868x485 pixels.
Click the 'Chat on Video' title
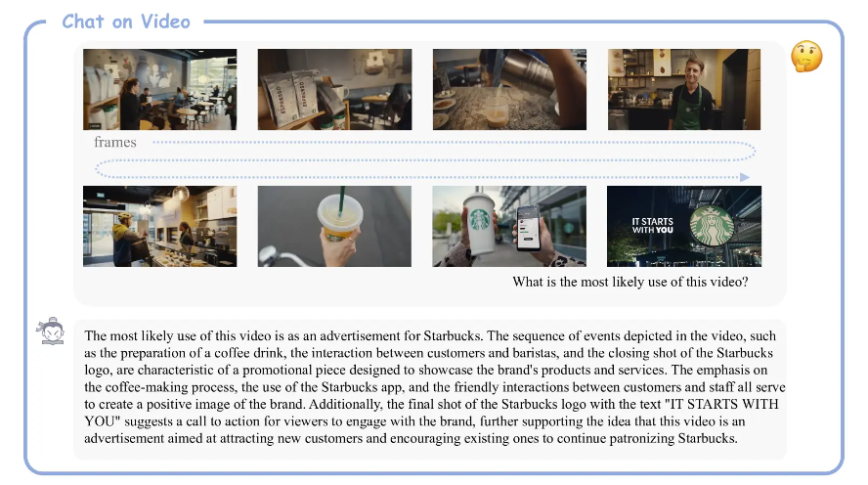126,22
